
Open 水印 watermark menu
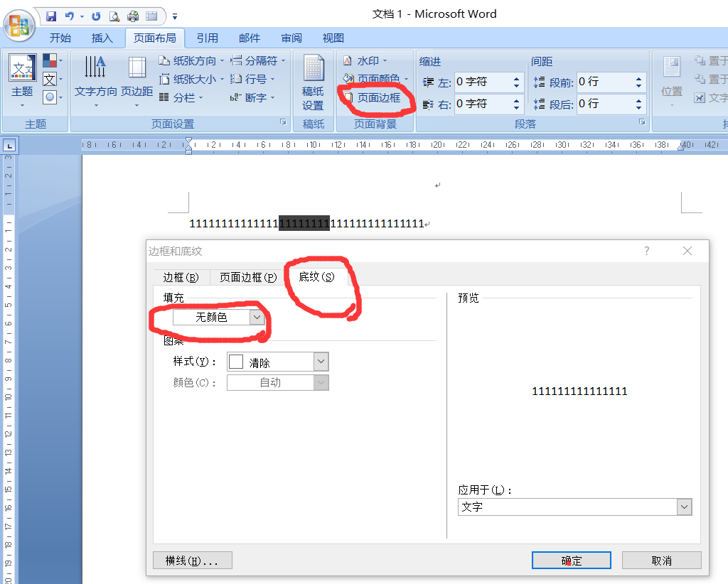pos(365,61)
